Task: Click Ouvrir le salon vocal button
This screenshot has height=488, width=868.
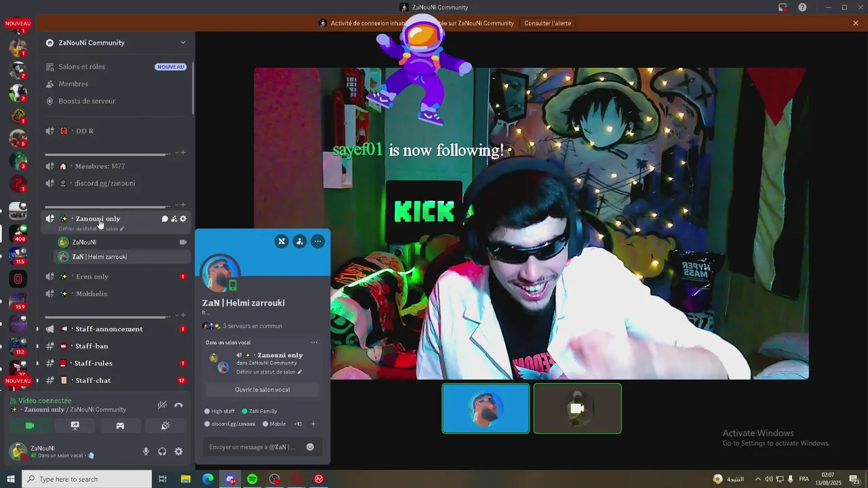Action: click(x=262, y=390)
